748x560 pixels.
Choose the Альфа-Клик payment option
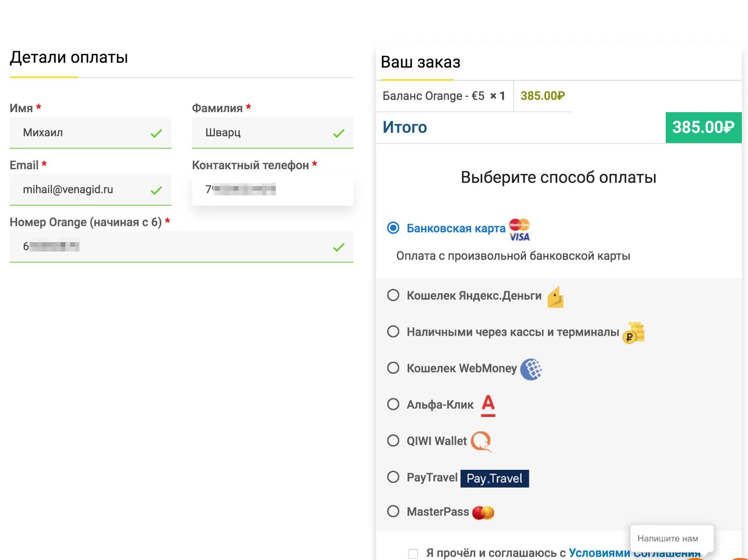[x=393, y=404]
